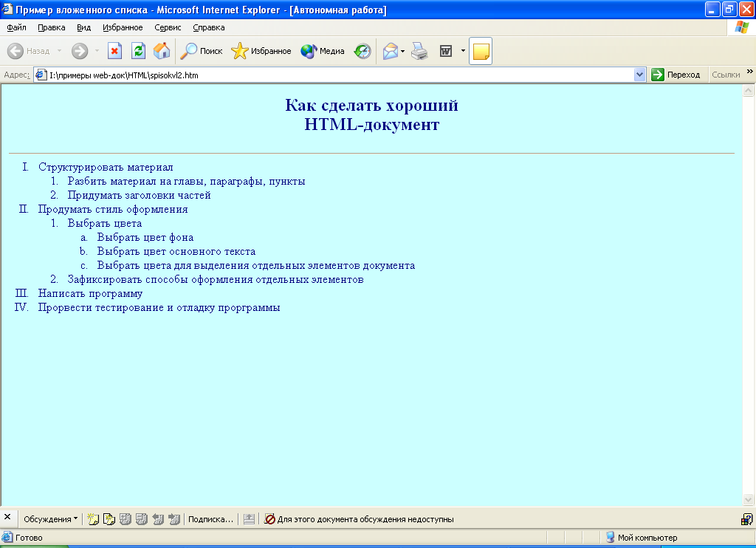Viewport: 756px width, 548px height.
Task: Click message Для этого документа обсуждения недоступны
Action: click(x=365, y=519)
